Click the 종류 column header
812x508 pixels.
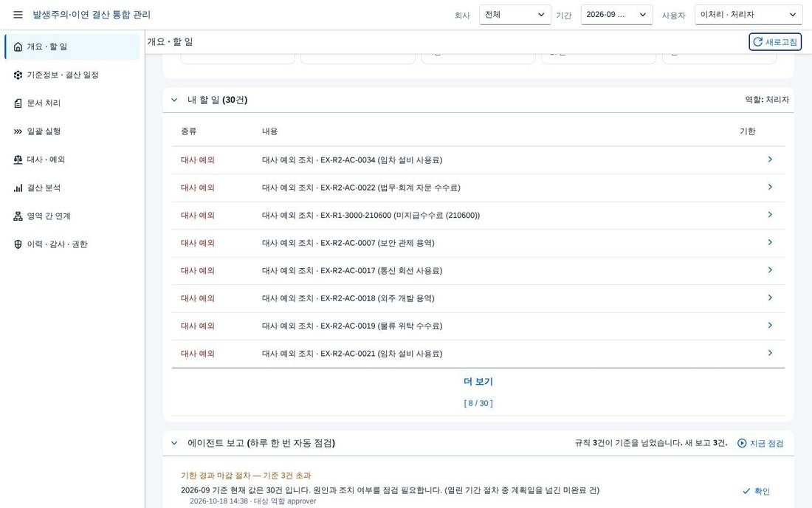tap(188, 131)
